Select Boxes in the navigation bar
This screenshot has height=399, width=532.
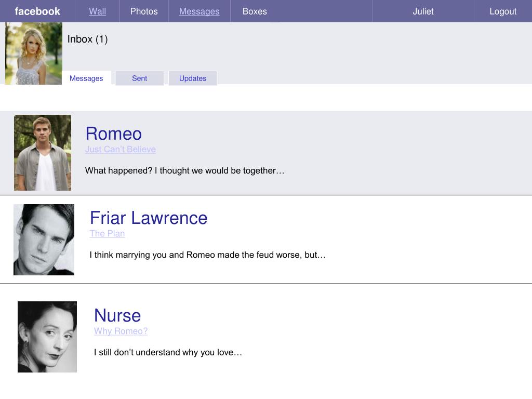[x=255, y=11]
